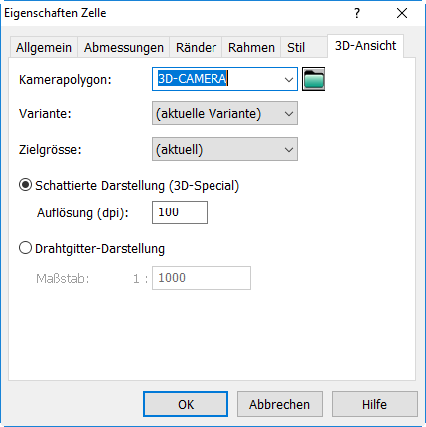Click the 3D-CAMERA text in Kamerapolygon field

[192, 79]
